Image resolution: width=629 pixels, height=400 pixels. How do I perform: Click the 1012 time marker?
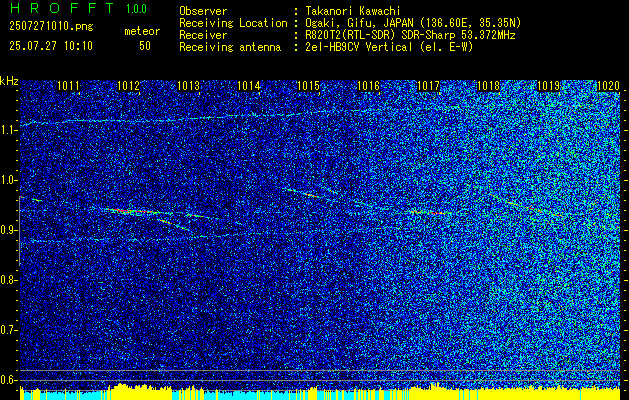(128, 85)
